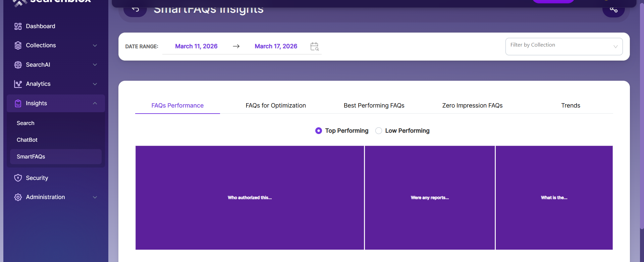Switch to FAQs Performance tab
The height and width of the screenshot is (262, 644).
coord(177,106)
